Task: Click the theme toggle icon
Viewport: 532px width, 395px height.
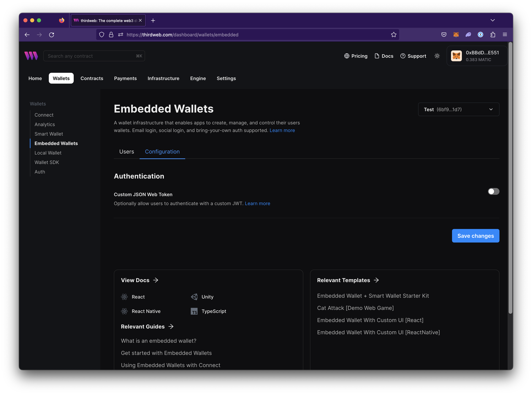Action: pyautogui.click(x=437, y=56)
